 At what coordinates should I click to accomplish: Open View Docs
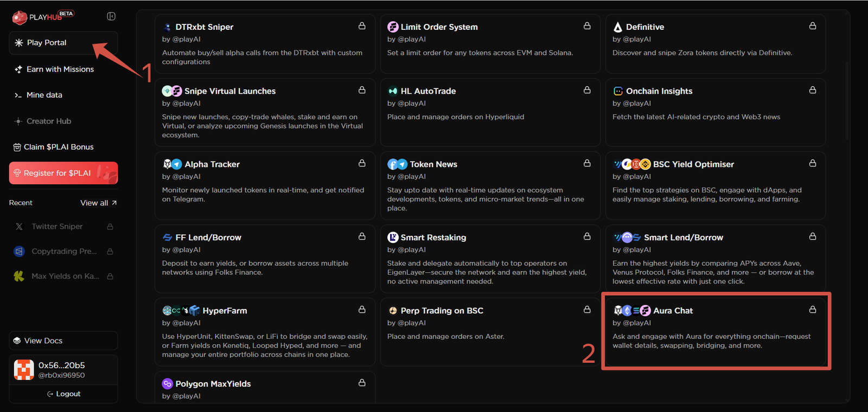(x=43, y=340)
